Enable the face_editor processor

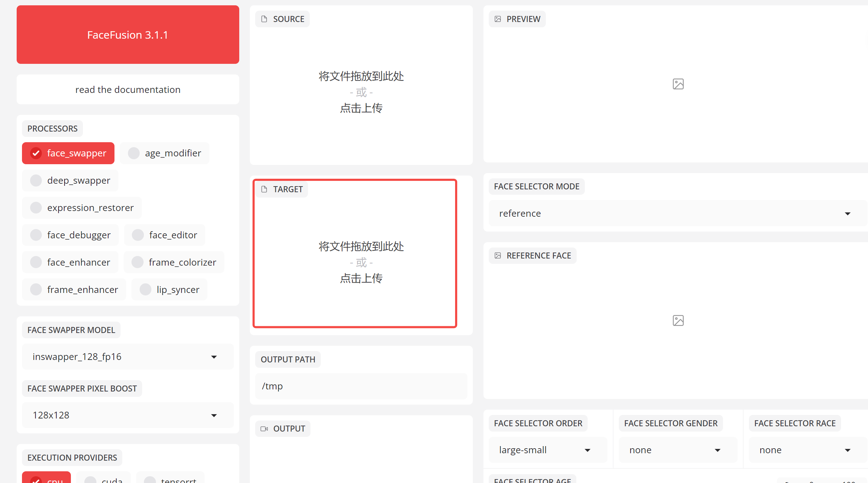click(x=164, y=235)
